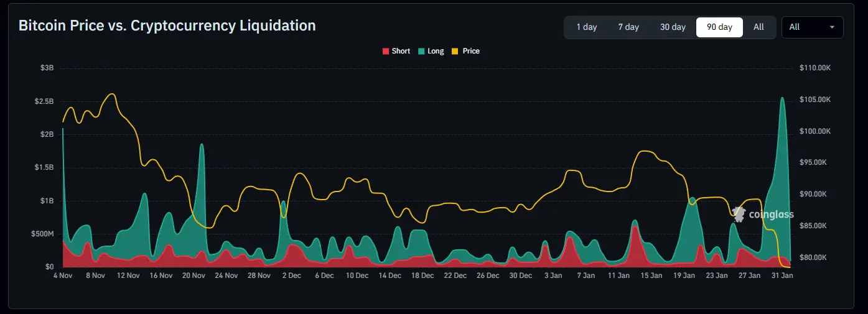
Task: Click the green Long legend square
Action: [x=421, y=51]
